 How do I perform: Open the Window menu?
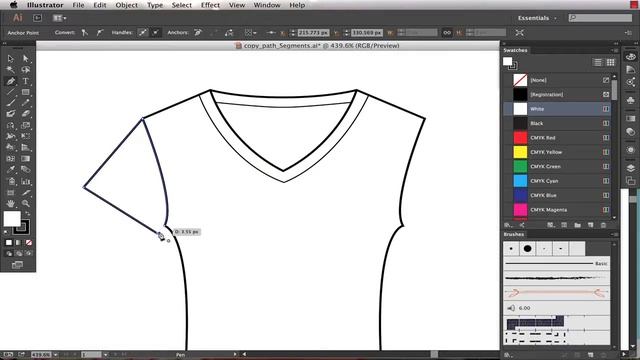[267, 5]
